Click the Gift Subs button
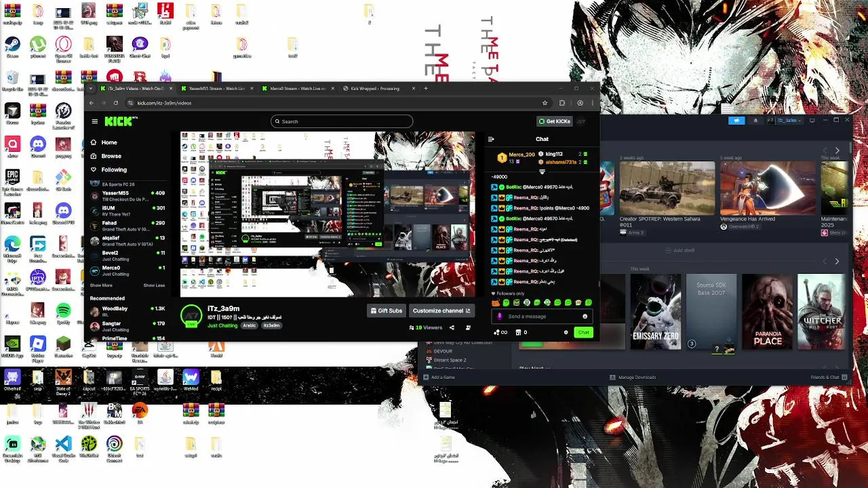This screenshot has width=868, height=488. [x=386, y=310]
